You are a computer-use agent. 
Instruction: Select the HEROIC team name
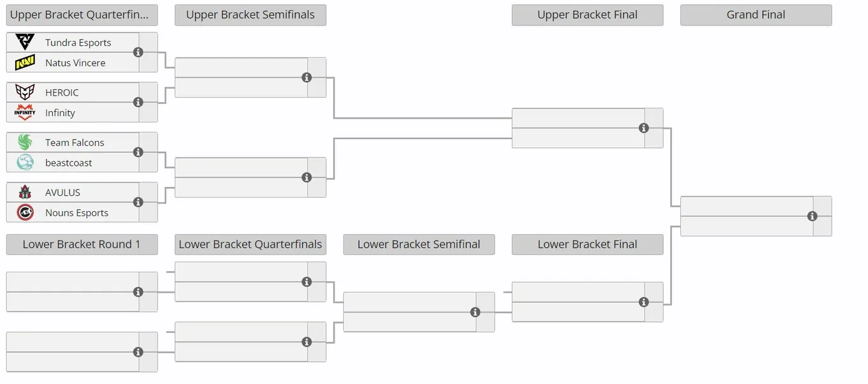click(62, 92)
